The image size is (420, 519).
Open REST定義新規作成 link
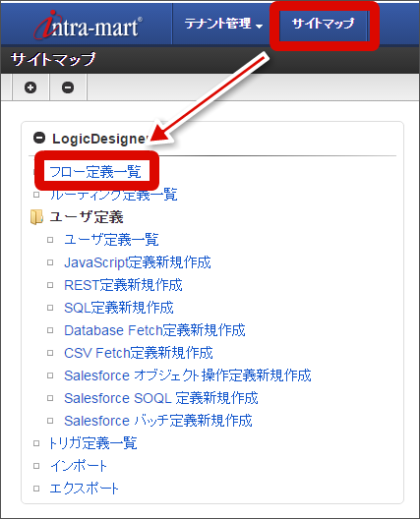click(123, 285)
